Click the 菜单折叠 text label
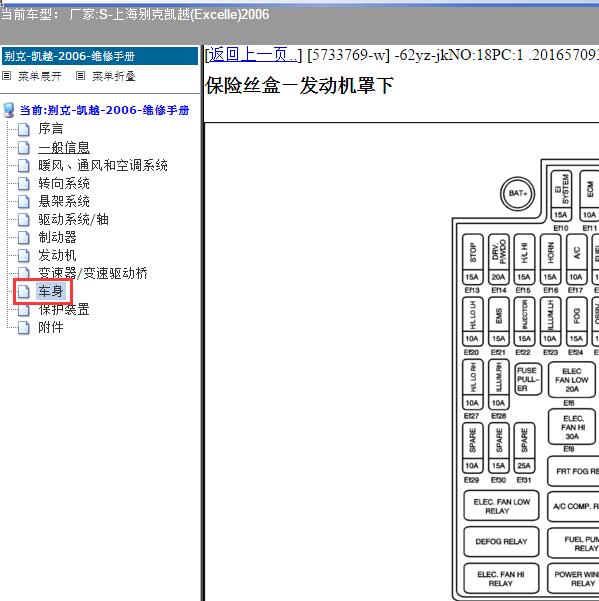 114,76
